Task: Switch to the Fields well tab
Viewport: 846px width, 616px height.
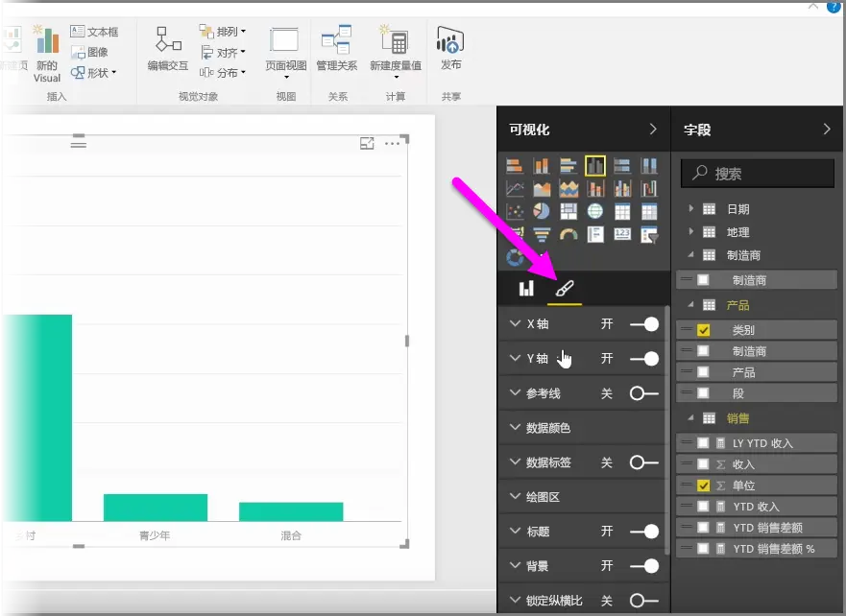Action: point(526,288)
